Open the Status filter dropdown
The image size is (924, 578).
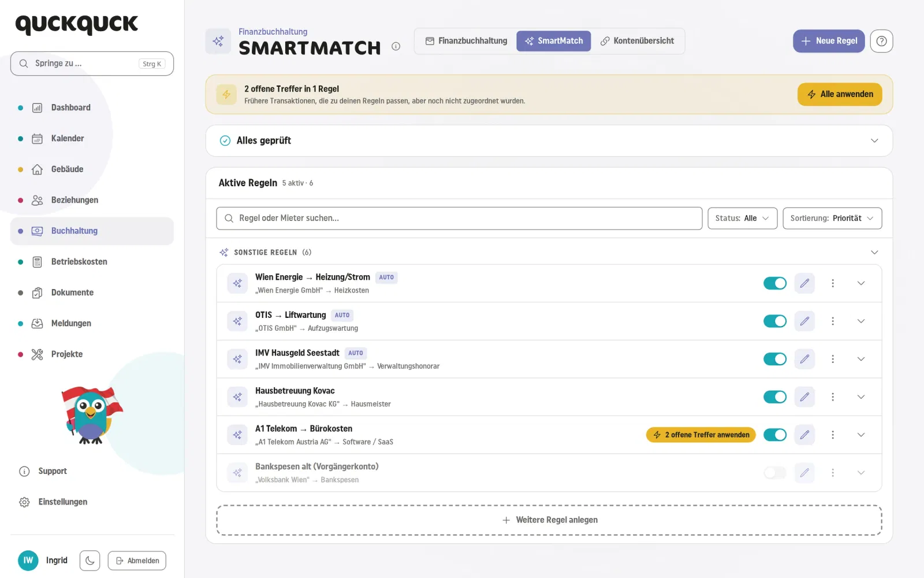(x=742, y=218)
